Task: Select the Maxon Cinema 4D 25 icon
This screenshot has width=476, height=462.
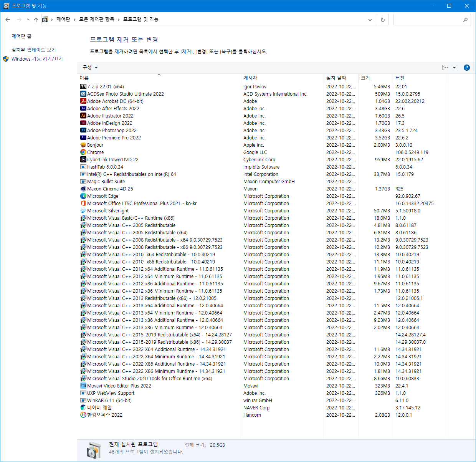Action: click(83, 189)
